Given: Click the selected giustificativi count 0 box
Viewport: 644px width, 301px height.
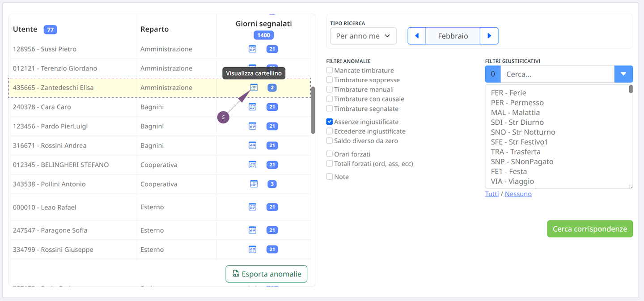Looking at the screenshot, I should pyautogui.click(x=493, y=74).
